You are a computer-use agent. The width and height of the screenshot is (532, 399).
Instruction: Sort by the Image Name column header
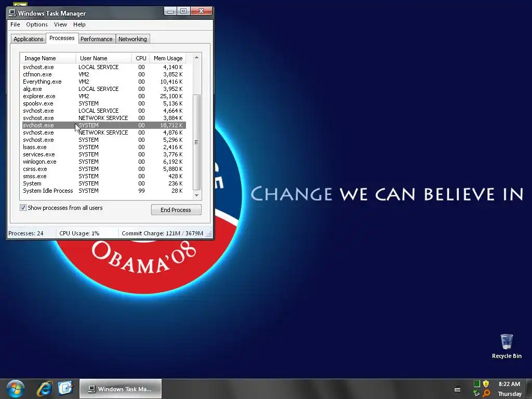pos(48,58)
